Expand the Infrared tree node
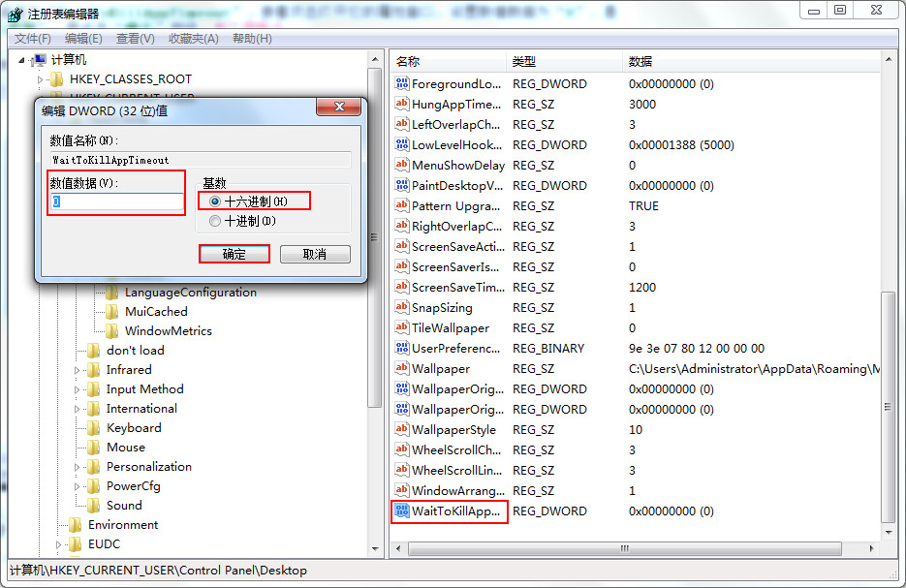 point(78,370)
